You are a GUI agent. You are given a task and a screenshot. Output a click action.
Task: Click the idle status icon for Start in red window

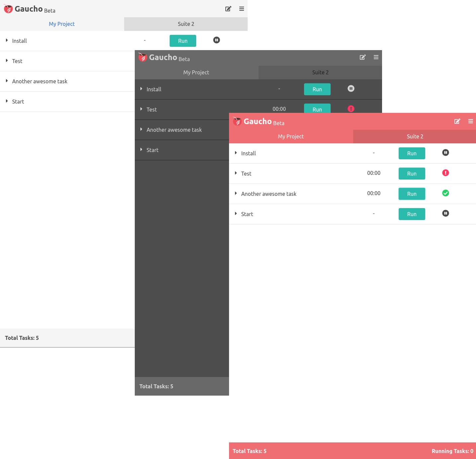445,213
